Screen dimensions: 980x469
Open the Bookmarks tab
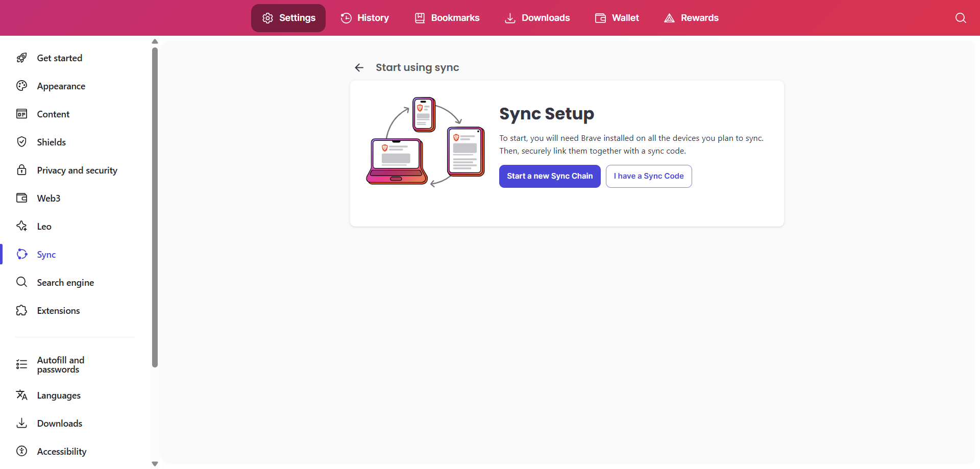tap(447, 18)
